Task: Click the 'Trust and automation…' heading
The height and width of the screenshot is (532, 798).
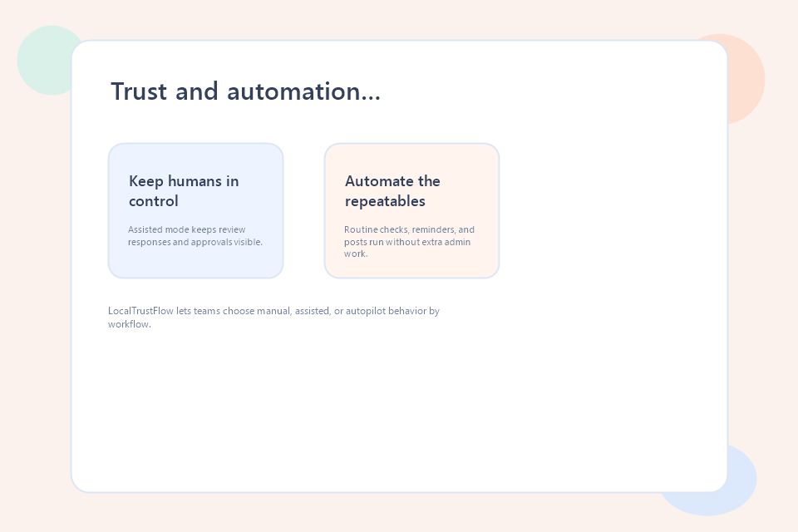Action: [x=245, y=91]
